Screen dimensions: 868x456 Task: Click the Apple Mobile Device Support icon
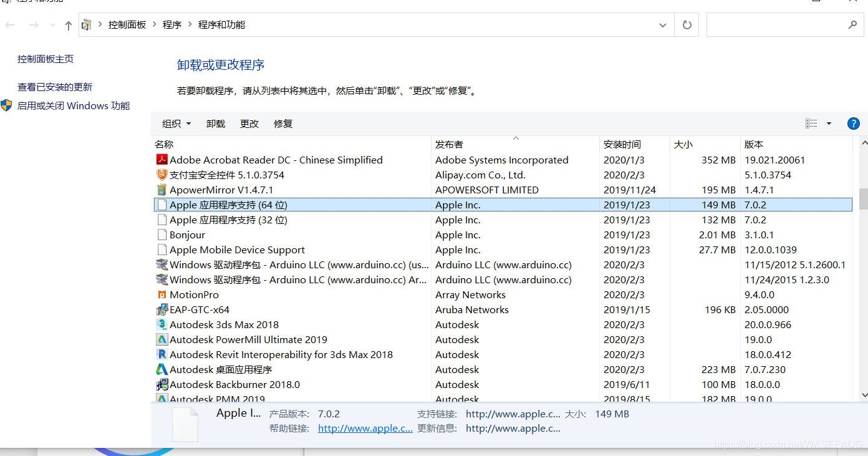click(x=162, y=250)
